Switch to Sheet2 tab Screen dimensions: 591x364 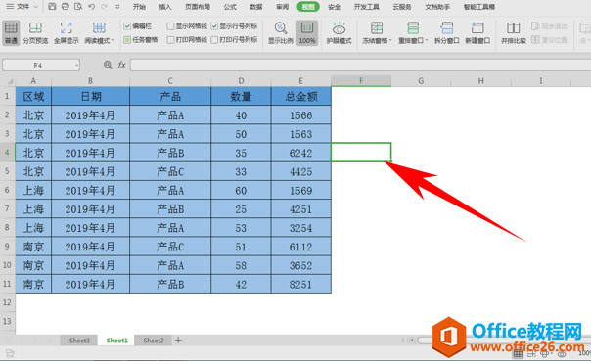click(154, 341)
